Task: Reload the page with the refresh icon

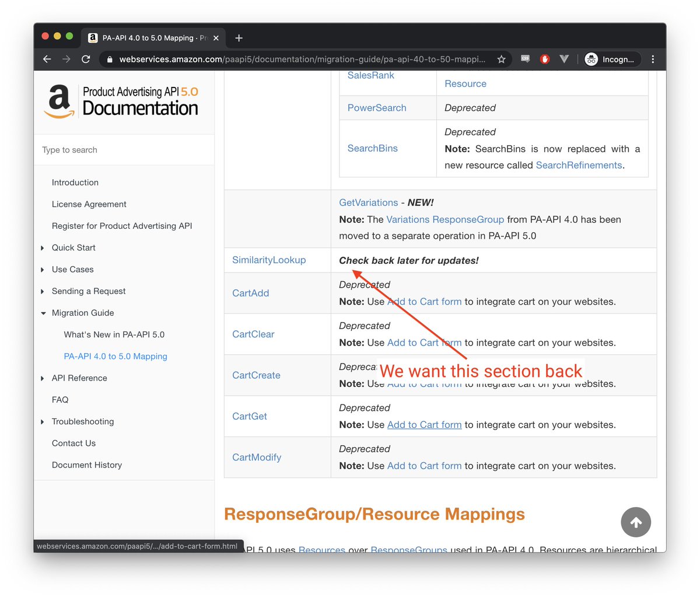Action: click(86, 59)
